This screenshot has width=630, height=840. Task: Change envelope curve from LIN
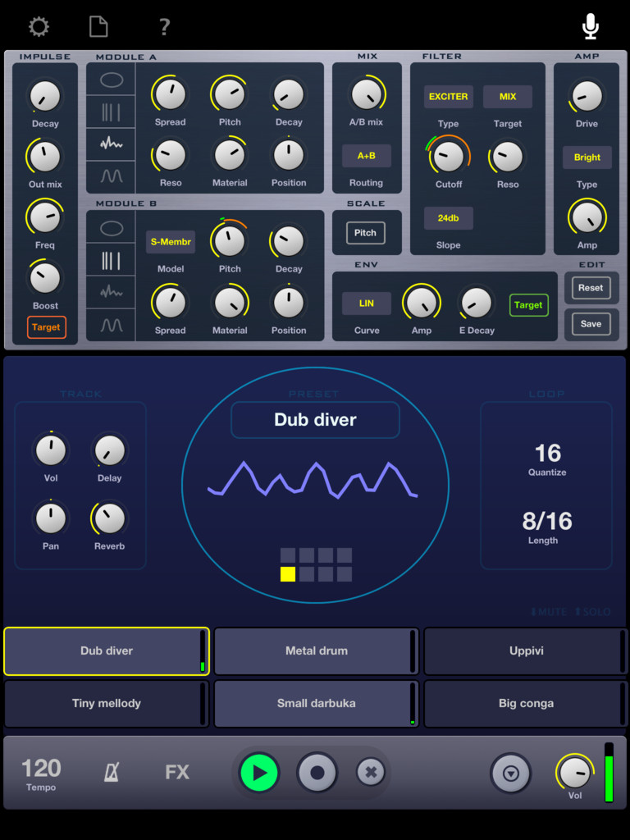(367, 304)
